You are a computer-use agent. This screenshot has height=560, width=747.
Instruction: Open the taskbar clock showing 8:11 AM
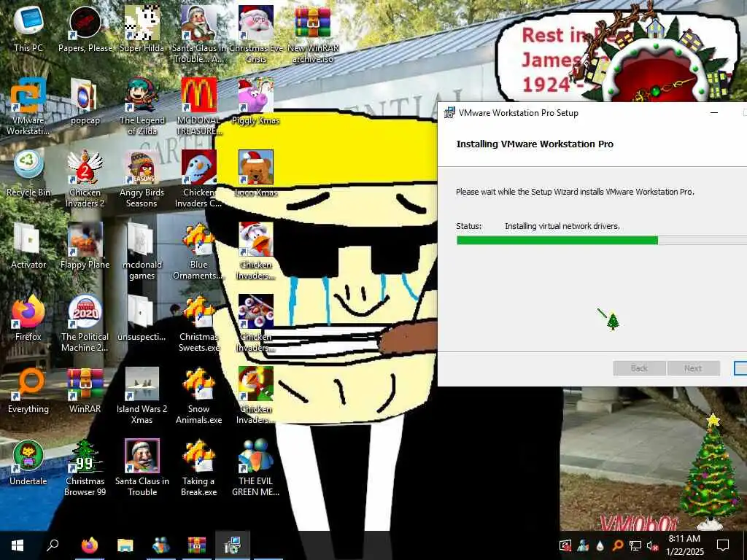pyautogui.click(x=684, y=545)
